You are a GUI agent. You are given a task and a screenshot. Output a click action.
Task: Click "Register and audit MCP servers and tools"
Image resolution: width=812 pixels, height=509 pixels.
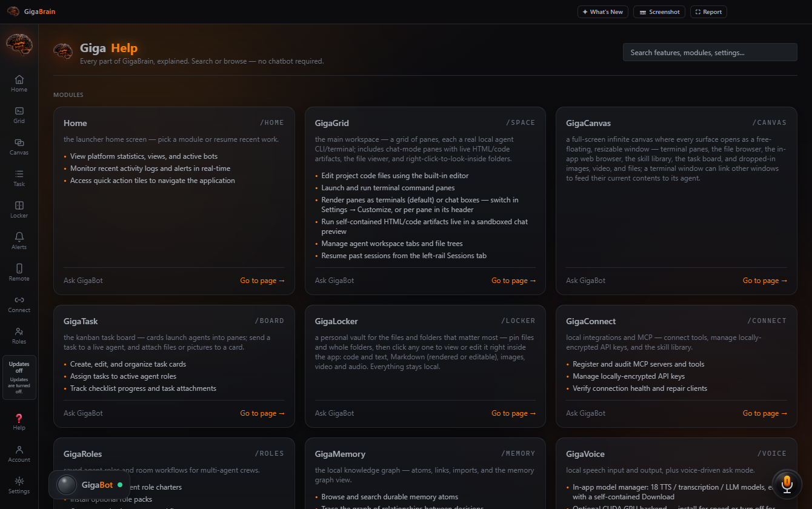coord(638,364)
